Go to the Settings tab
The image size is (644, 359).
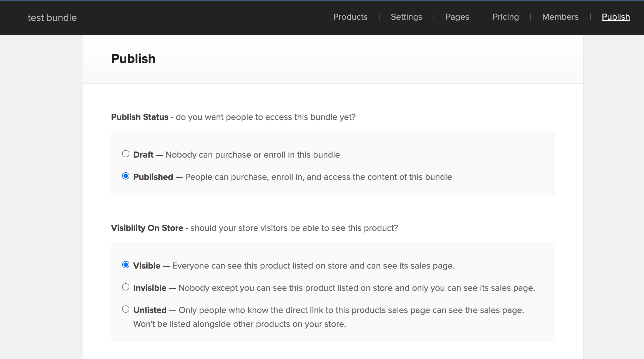coord(406,17)
